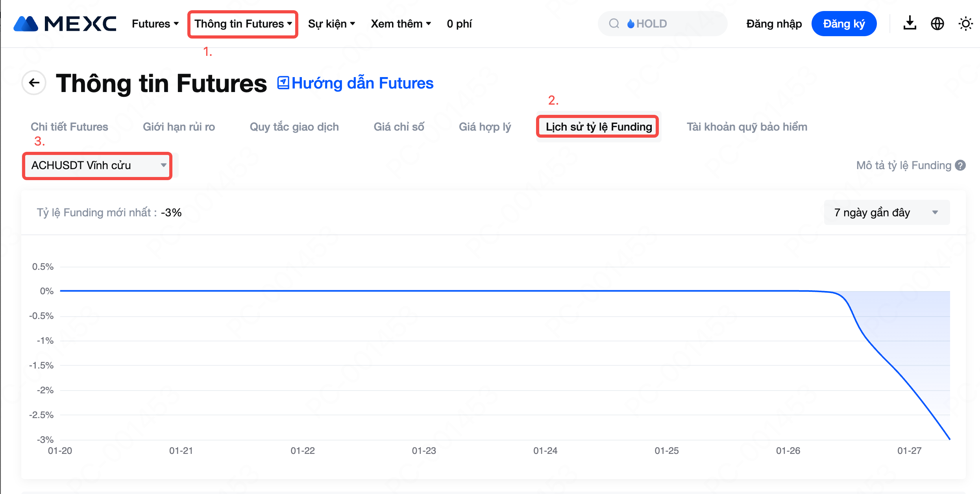
Task: Open the Thông tin Futures menu
Action: (x=243, y=24)
